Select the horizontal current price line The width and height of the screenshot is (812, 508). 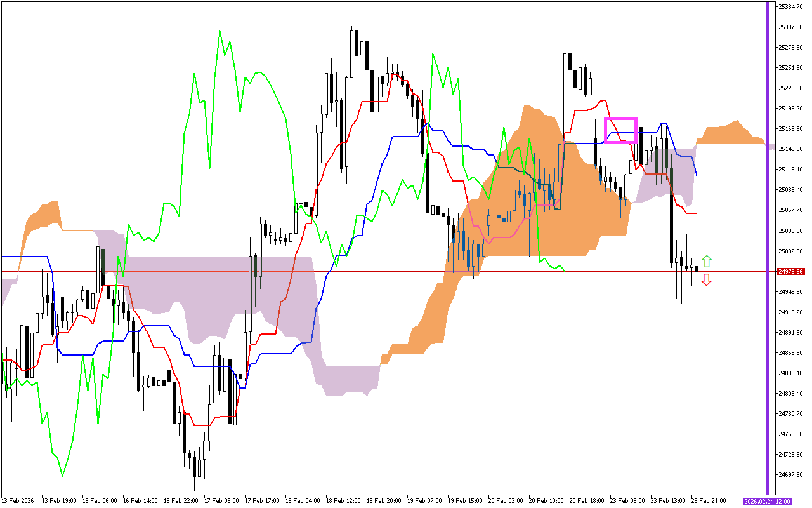click(x=381, y=272)
